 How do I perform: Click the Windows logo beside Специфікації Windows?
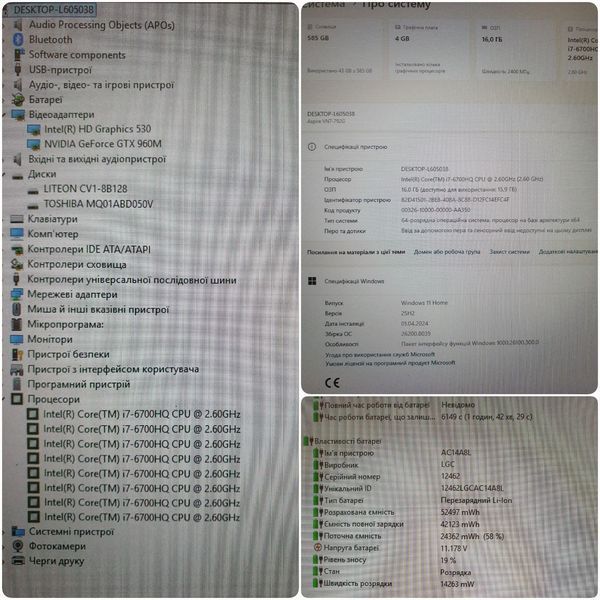click(x=312, y=281)
